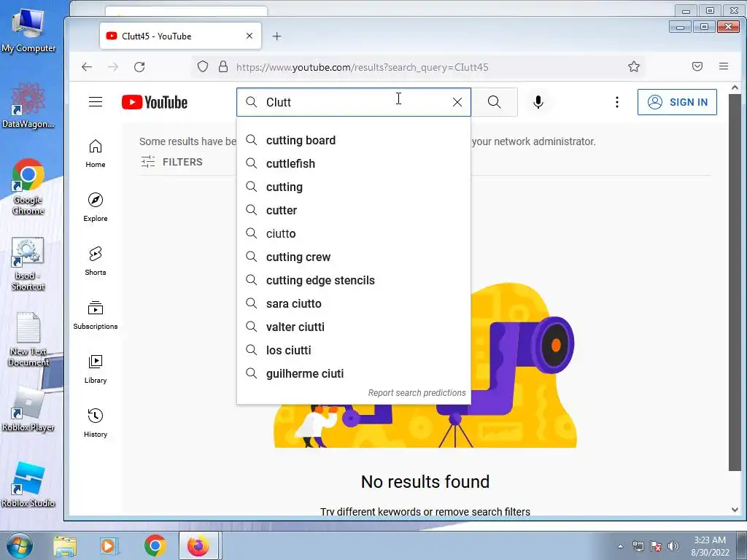
Task: Click inside the YouTube search input field
Action: (x=355, y=102)
